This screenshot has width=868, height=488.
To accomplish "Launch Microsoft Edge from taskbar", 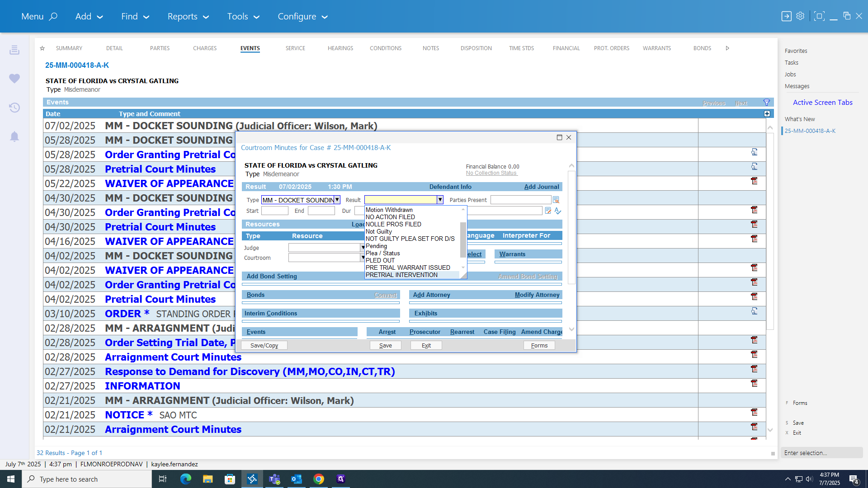I will click(x=186, y=479).
